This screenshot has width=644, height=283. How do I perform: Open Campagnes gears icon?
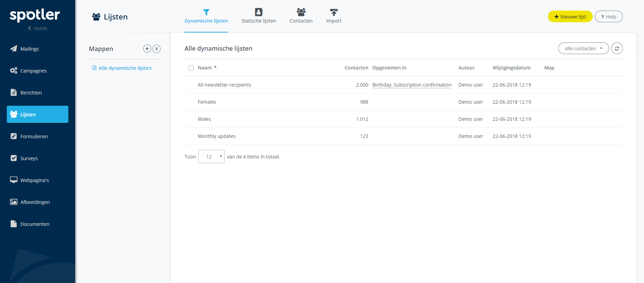(14, 70)
